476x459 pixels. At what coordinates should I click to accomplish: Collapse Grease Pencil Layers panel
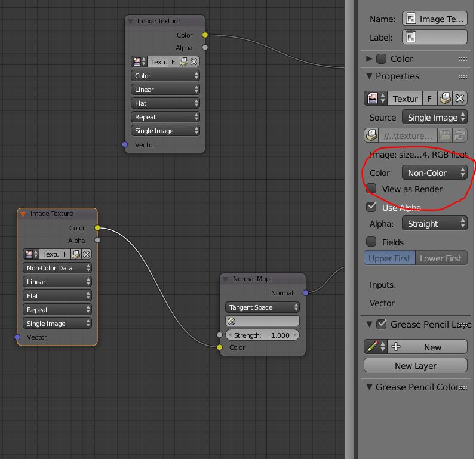[369, 324]
